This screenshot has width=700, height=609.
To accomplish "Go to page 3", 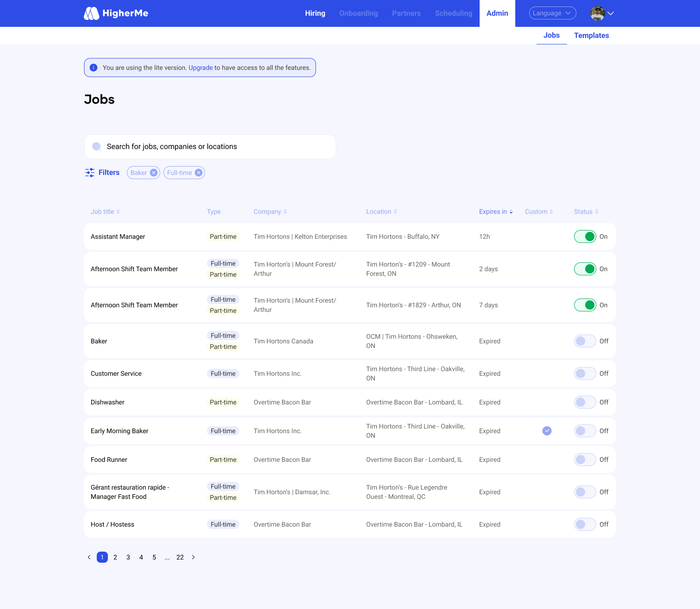I will (128, 557).
